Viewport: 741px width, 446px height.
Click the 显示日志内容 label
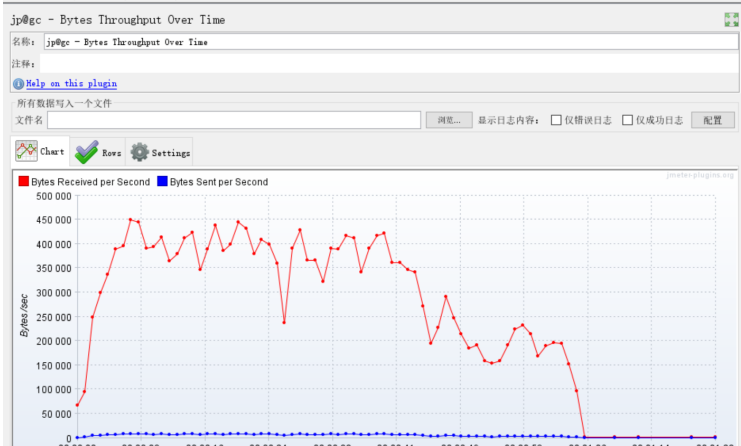pos(508,120)
